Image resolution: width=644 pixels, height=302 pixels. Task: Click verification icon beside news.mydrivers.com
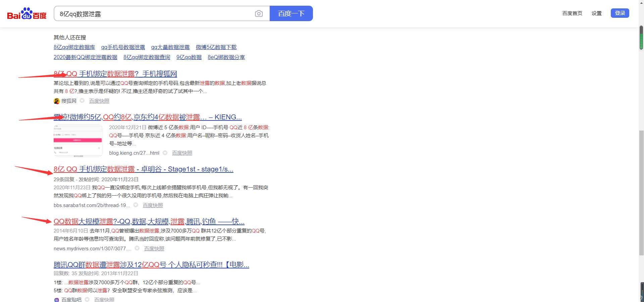[x=137, y=248]
